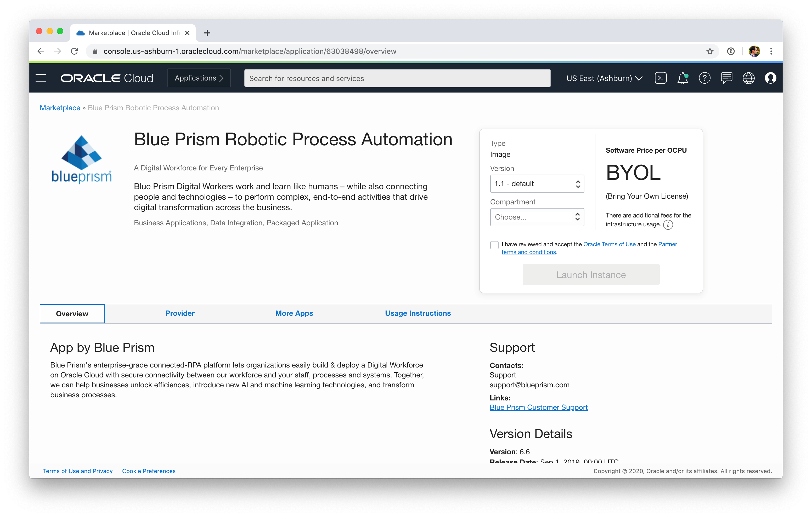This screenshot has height=517, width=812.
Task: Open the Version dropdown showing 1.1 - default
Action: click(537, 184)
